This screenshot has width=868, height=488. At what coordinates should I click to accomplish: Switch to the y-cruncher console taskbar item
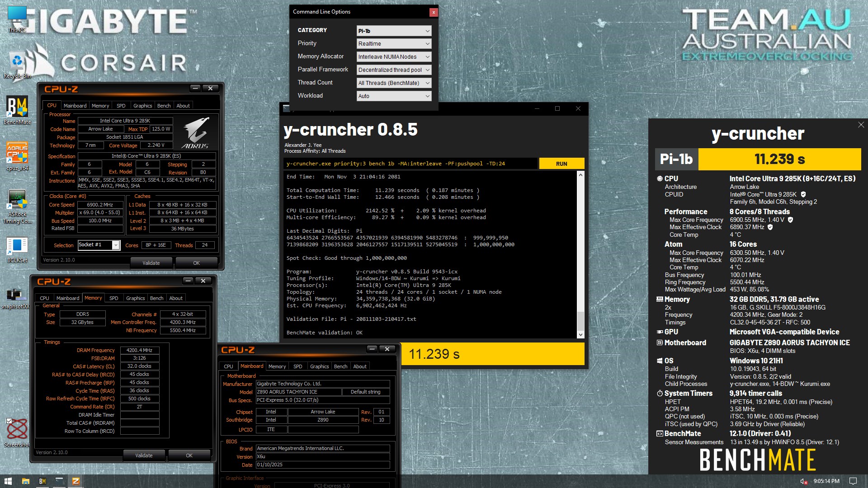59,481
